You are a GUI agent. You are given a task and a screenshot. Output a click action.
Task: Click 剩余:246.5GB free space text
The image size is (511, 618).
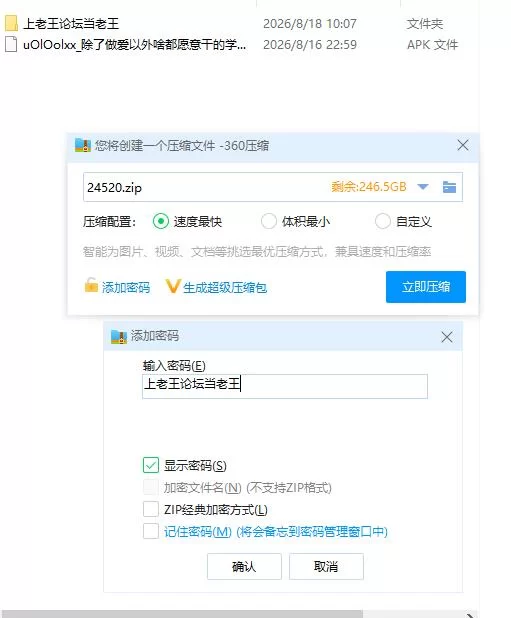tap(369, 186)
